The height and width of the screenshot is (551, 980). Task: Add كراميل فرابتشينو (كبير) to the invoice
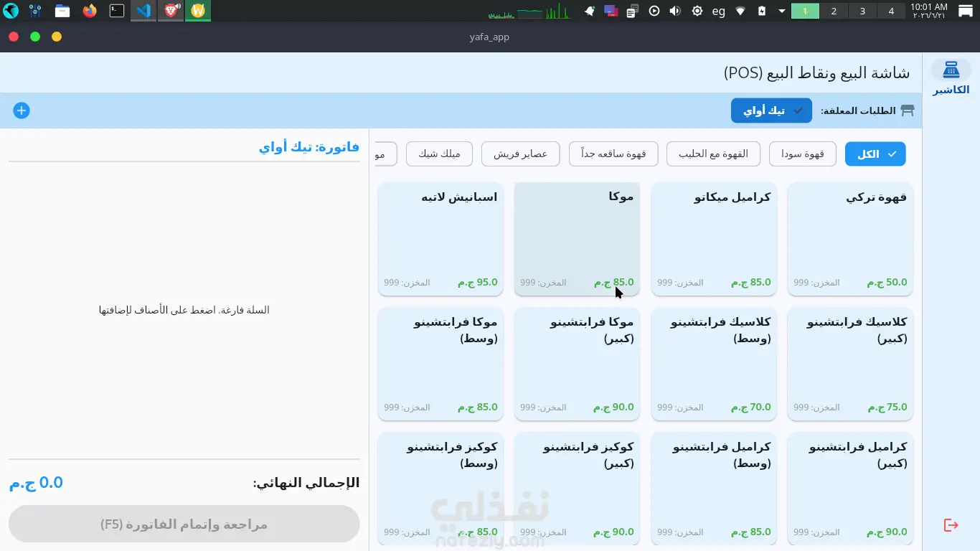pos(850,489)
